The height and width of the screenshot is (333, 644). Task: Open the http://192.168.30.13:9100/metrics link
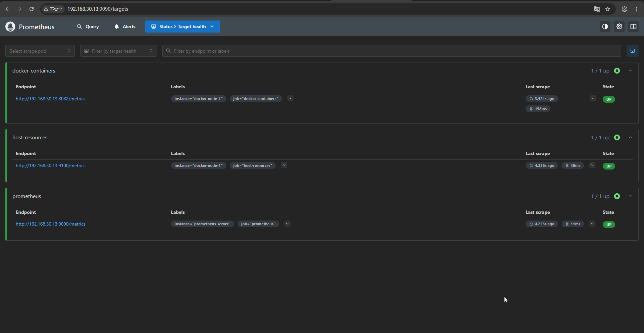51,165
